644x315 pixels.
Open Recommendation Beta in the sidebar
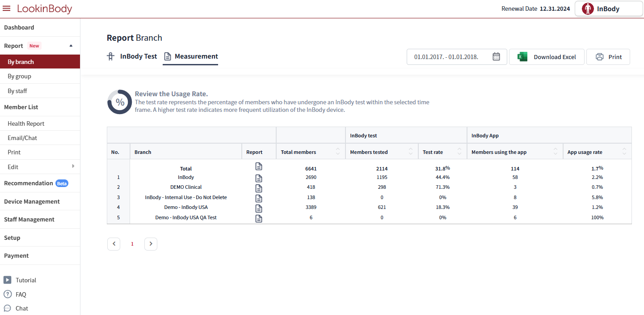pos(40,183)
